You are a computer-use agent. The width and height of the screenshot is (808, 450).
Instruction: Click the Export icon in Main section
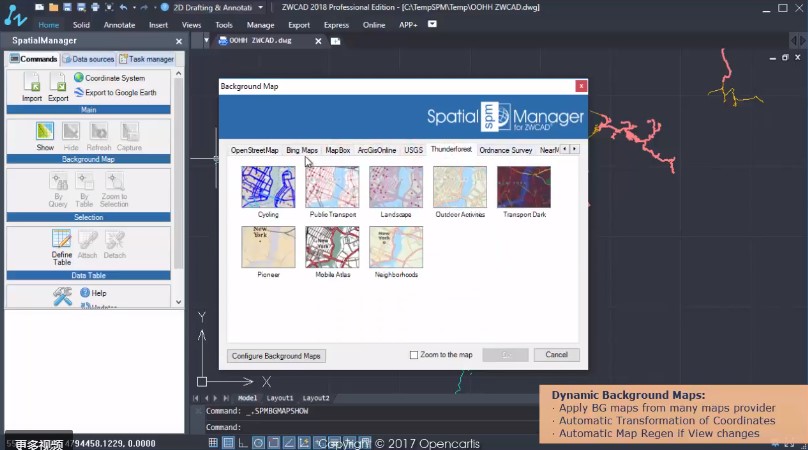(x=59, y=84)
